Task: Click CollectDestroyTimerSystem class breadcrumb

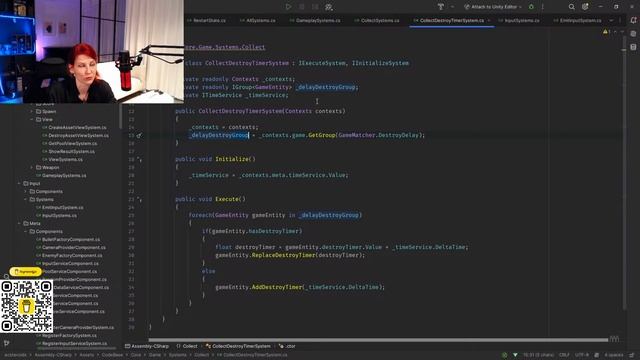Action: click(x=238, y=346)
